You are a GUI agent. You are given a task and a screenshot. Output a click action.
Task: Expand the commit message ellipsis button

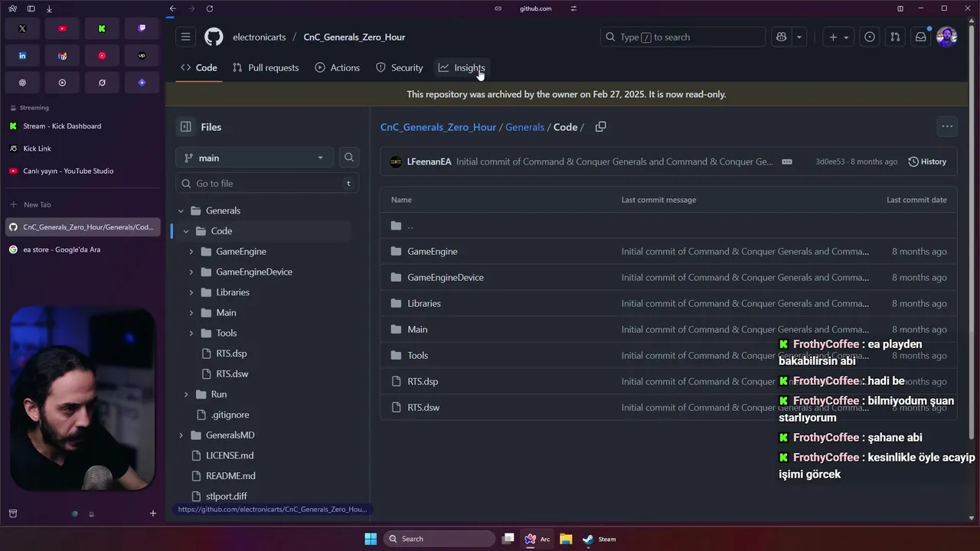coord(786,161)
